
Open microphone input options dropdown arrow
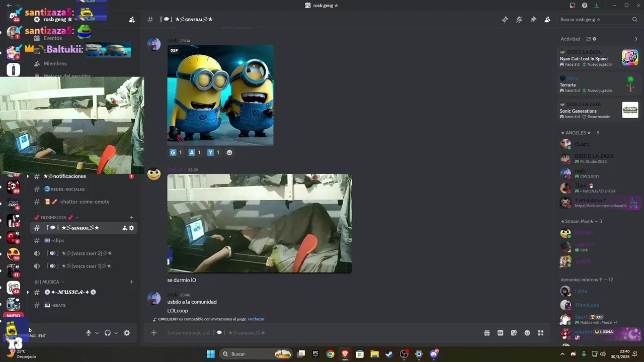pyautogui.click(x=97, y=333)
